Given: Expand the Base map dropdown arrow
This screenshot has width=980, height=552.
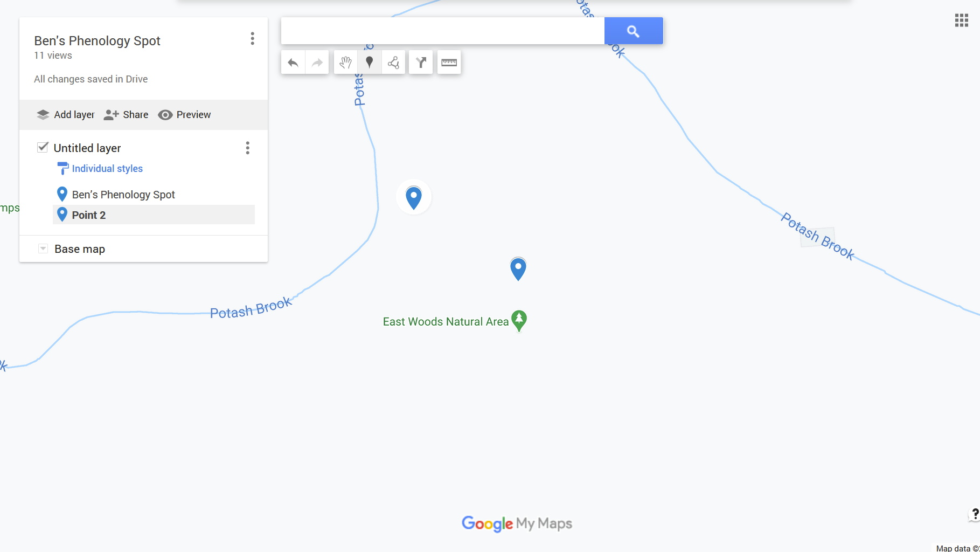Looking at the screenshot, I should [x=43, y=249].
